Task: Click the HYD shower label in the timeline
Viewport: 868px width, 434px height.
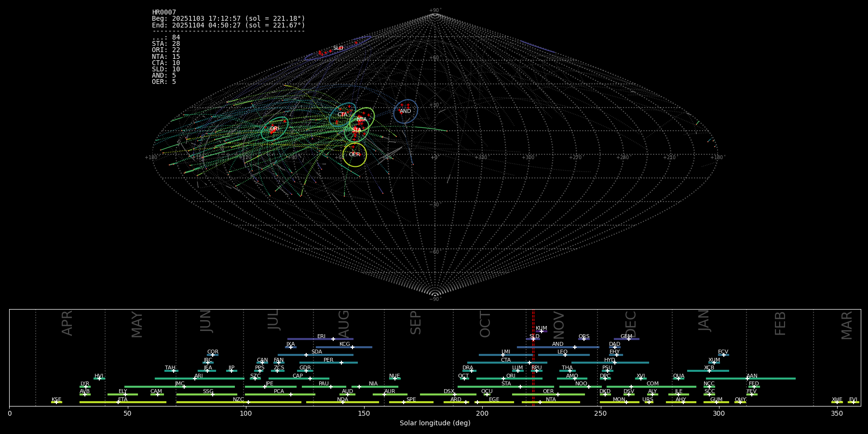Action: point(610,360)
